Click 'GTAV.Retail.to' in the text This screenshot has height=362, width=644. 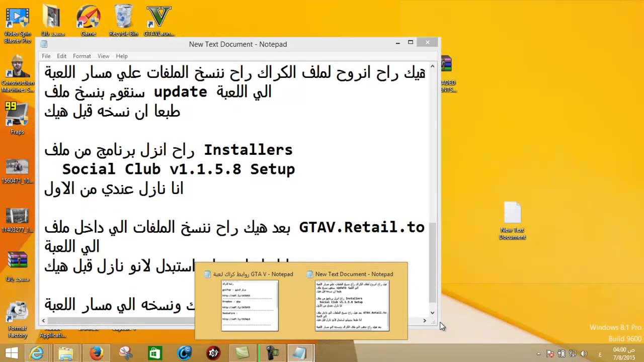pyautogui.click(x=362, y=227)
